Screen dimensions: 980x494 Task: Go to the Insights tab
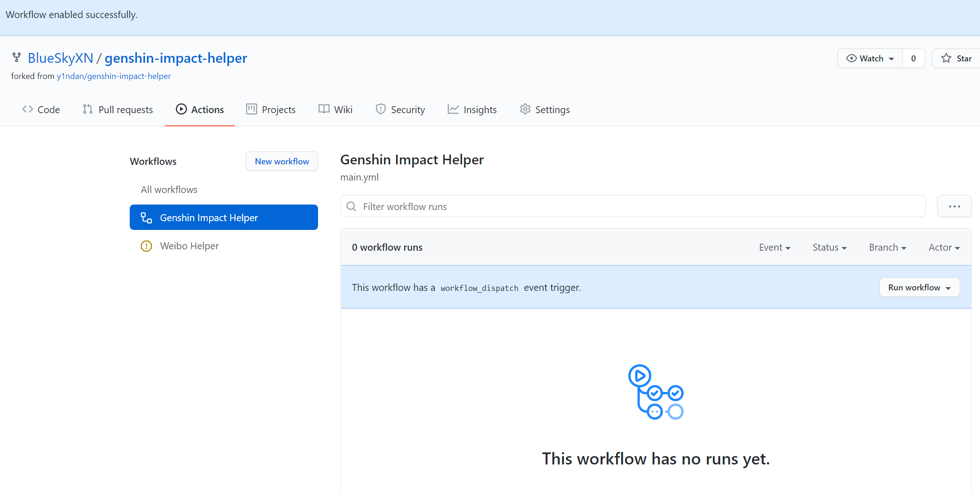(472, 109)
